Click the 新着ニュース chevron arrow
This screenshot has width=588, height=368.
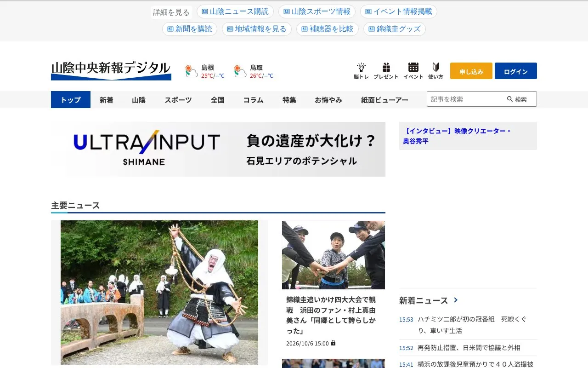point(456,300)
